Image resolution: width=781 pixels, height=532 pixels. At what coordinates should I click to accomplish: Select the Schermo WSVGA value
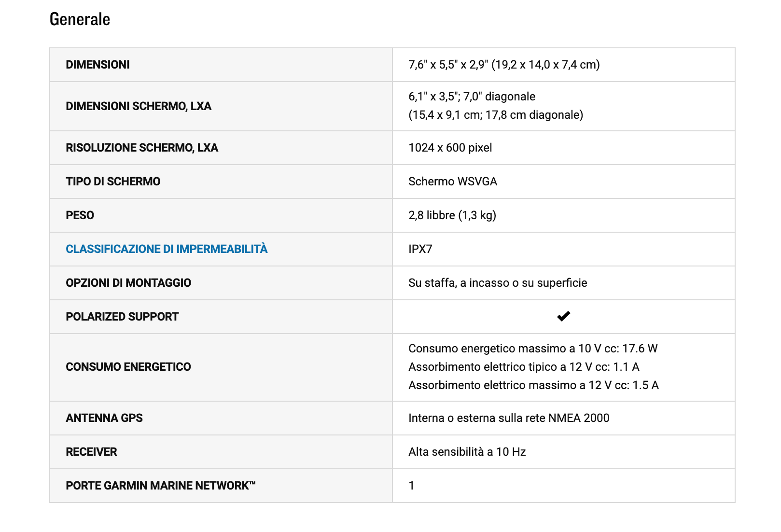pyautogui.click(x=453, y=182)
